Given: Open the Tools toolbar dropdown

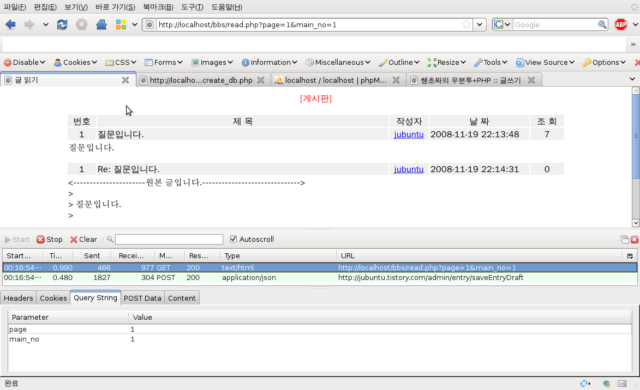Looking at the screenshot, I should [x=491, y=62].
